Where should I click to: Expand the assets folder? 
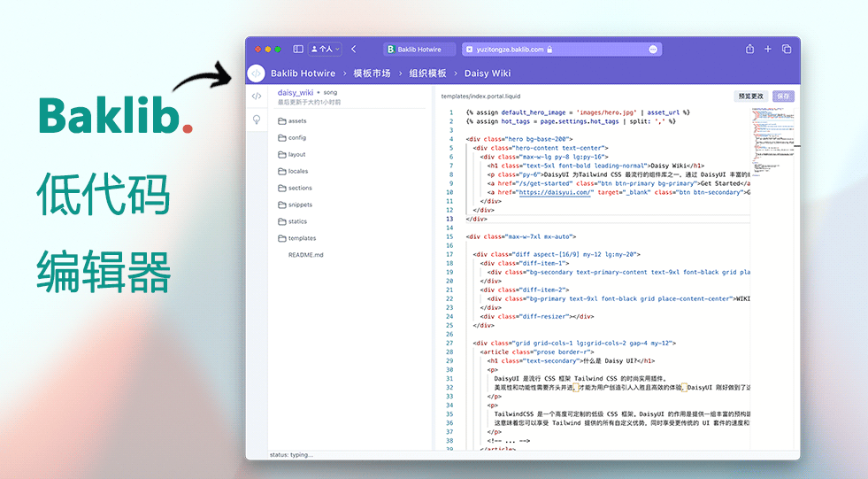click(x=292, y=120)
